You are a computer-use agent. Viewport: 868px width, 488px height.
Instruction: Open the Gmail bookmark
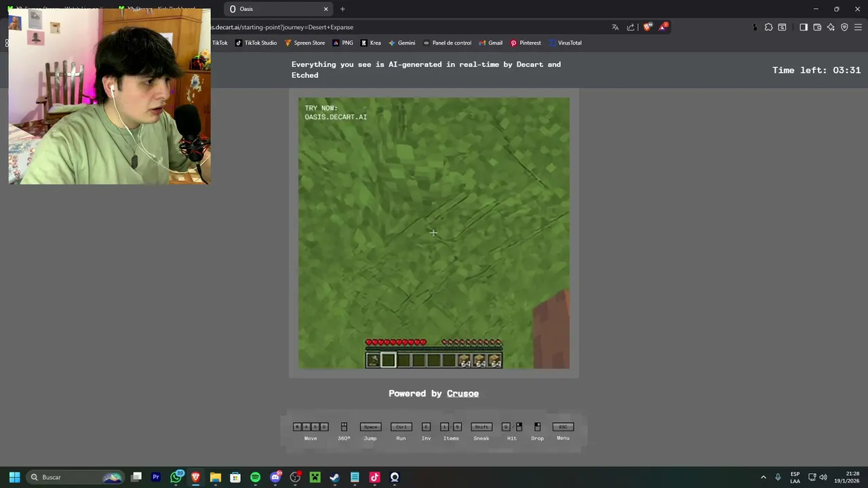490,43
